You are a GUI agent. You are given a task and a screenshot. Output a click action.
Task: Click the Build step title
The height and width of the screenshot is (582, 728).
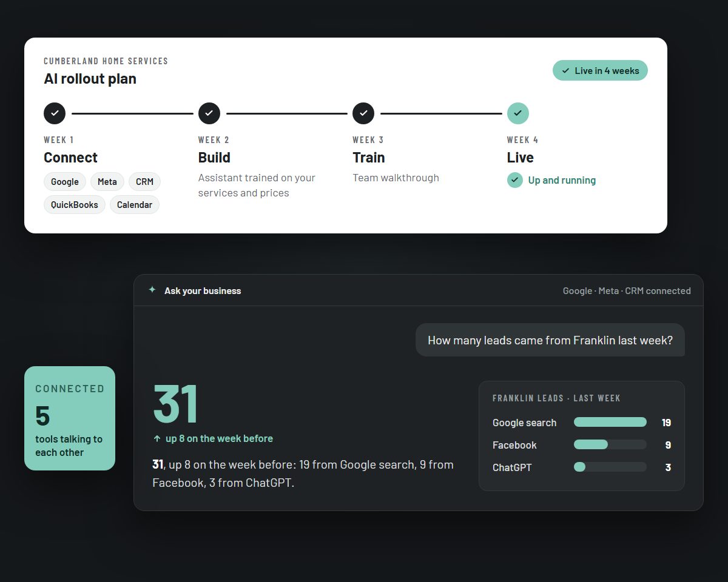click(214, 158)
